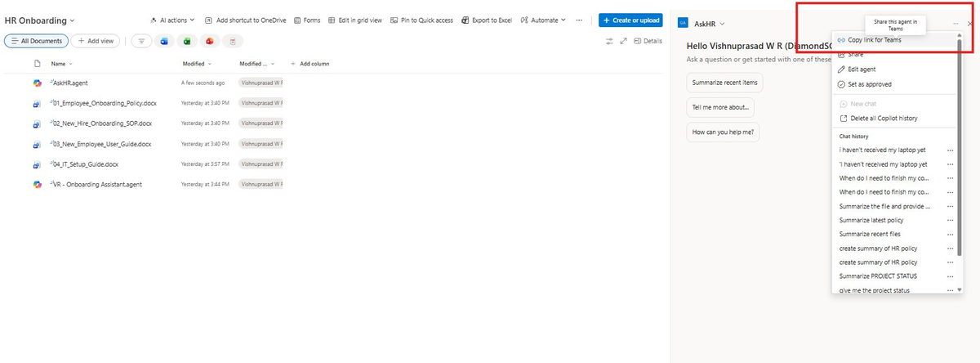
Task: Click 'A few seconds ago' modified cell
Action: [x=203, y=83]
